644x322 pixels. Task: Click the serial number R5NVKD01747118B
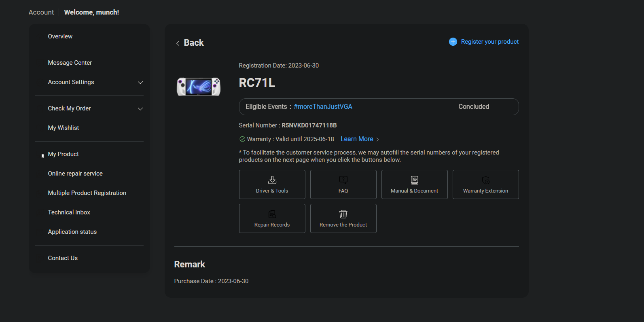(309, 125)
